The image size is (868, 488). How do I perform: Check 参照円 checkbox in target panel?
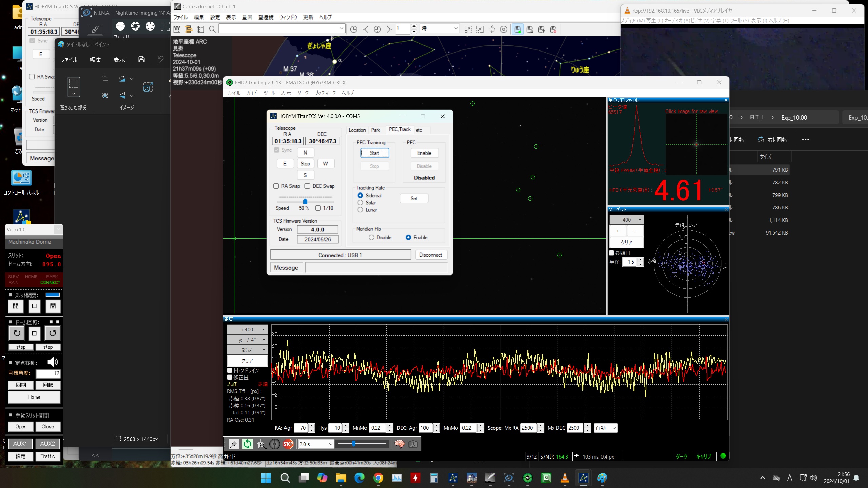612,253
